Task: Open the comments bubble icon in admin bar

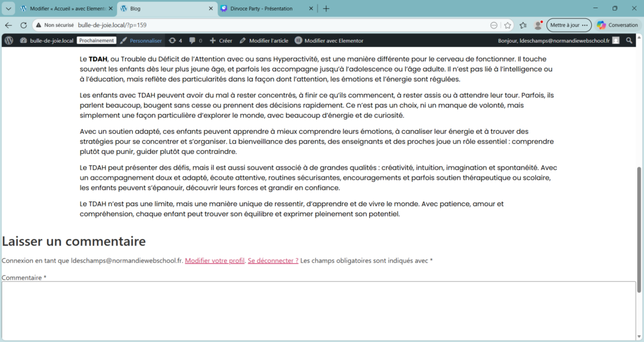Action: coord(196,40)
